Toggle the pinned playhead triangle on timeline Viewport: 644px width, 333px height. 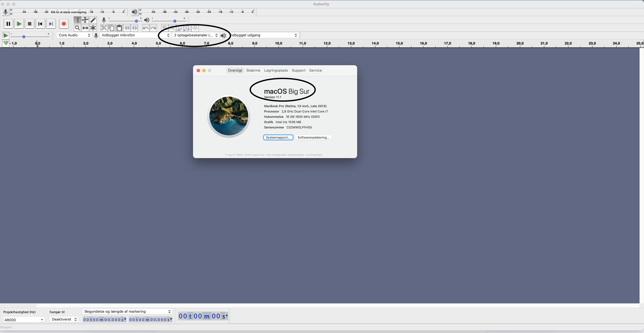click(x=6, y=43)
